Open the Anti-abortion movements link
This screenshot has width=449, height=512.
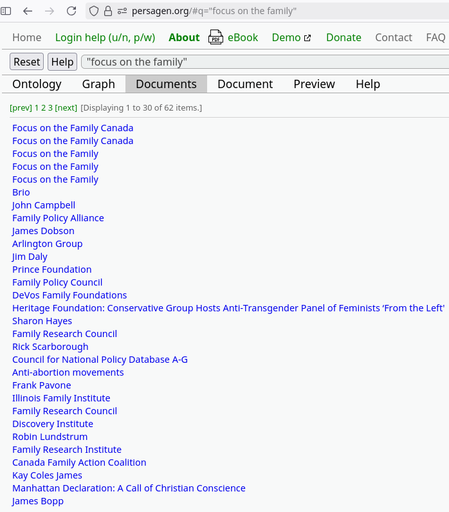(x=68, y=373)
